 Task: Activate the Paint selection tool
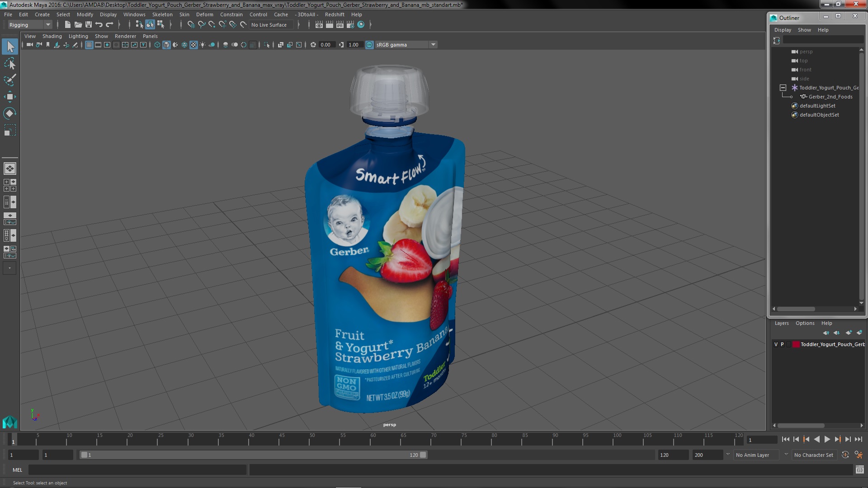tap(10, 80)
